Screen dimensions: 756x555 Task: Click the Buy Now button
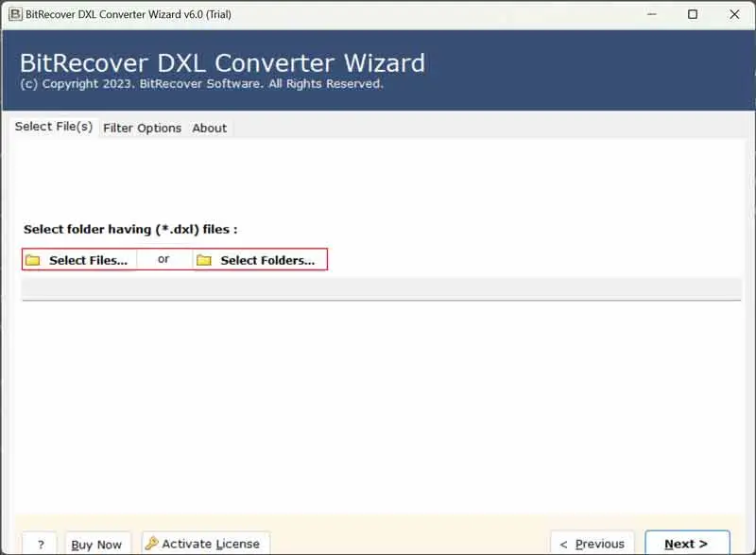[96, 544]
